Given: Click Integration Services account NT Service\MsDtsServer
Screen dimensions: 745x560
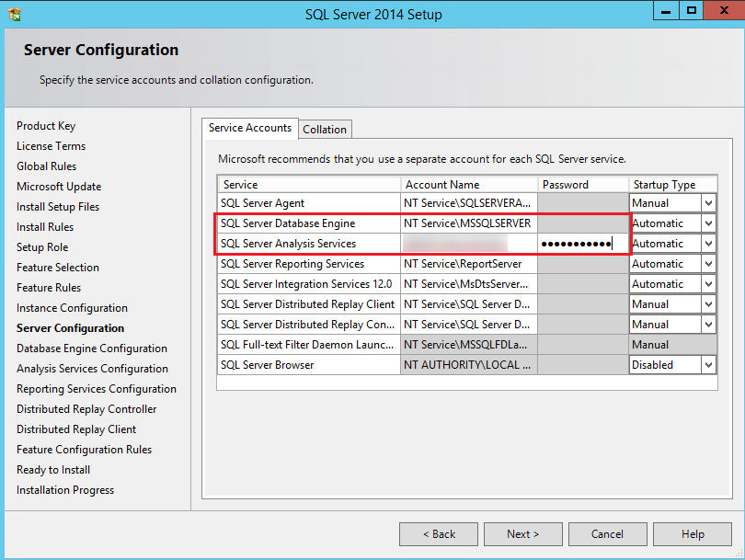Looking at the screenshot, I should 469,284.
